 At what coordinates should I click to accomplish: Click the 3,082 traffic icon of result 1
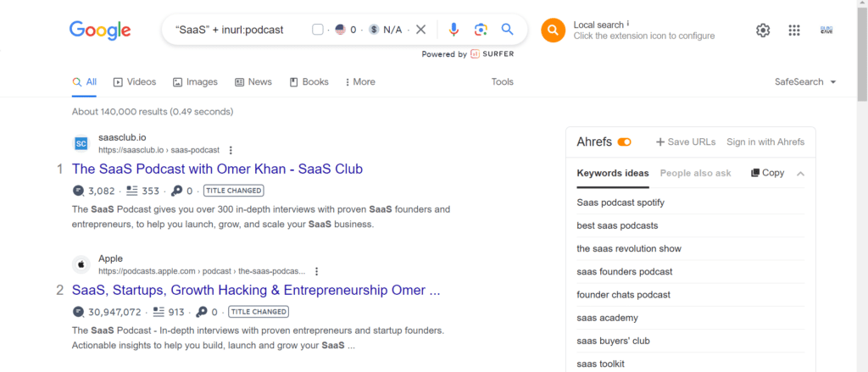[79, 191]
